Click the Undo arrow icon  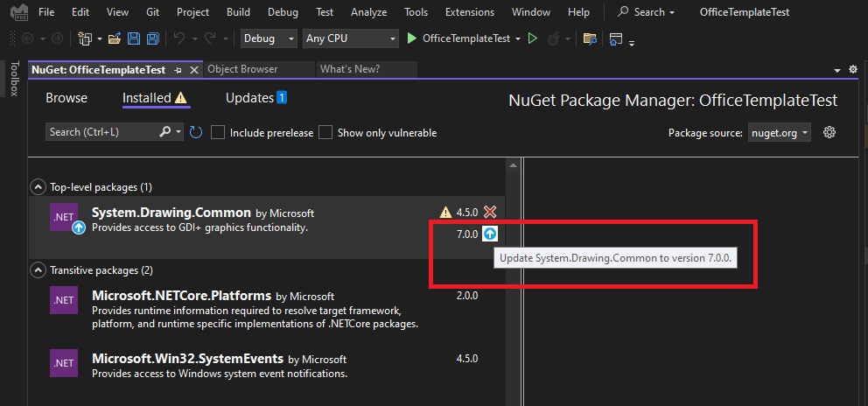pyautogui.click(x=178, y=38)
